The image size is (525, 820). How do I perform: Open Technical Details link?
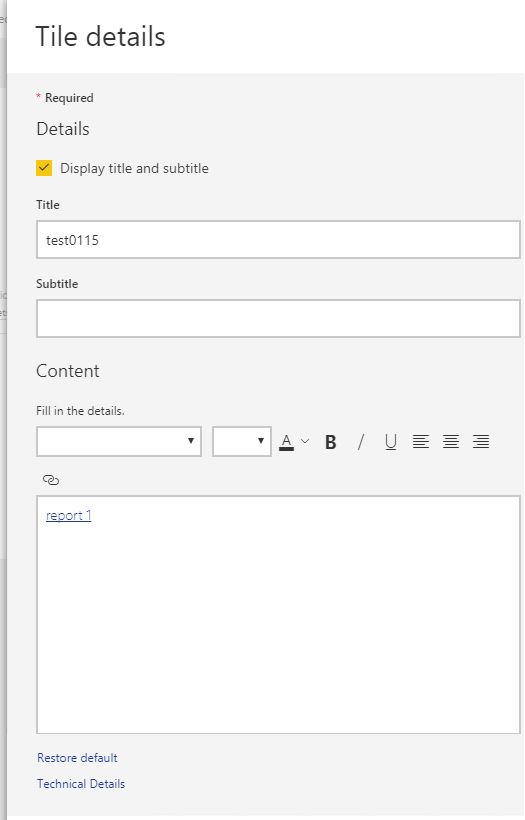[x=81, y=783]
